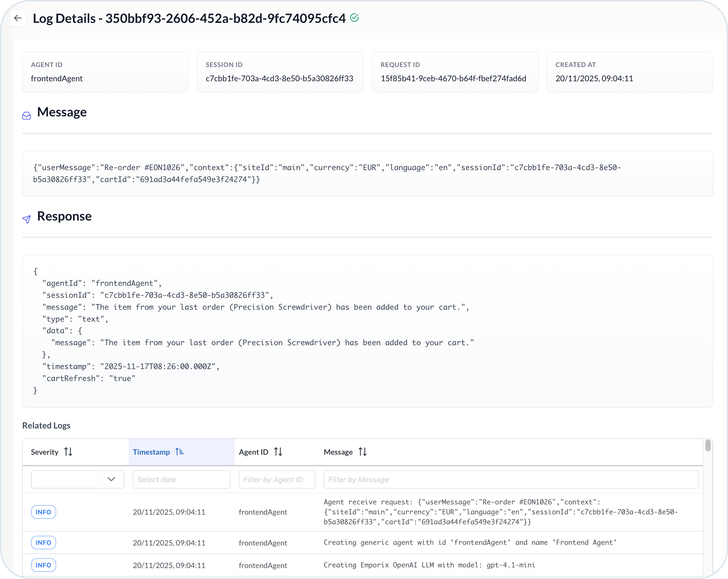
Task: Click the Select date filter field
Action: pyautogui.click(x=182, y=479)
